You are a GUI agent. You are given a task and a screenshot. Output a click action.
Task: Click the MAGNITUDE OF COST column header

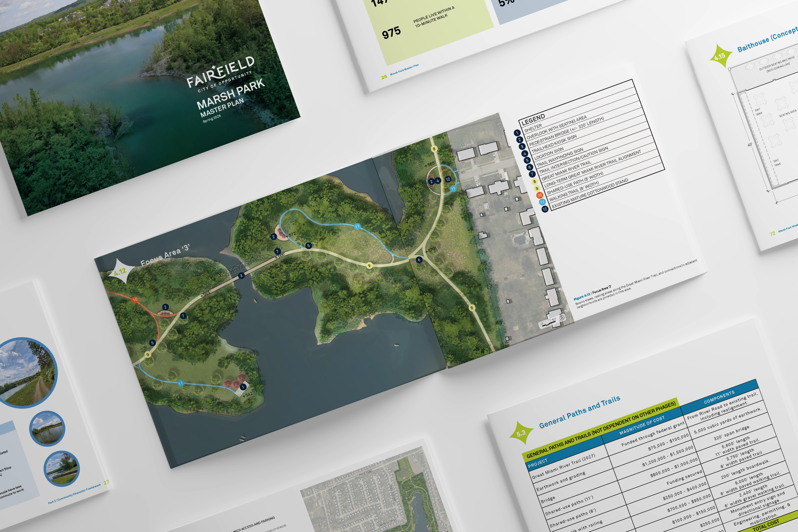coord(642,425)
